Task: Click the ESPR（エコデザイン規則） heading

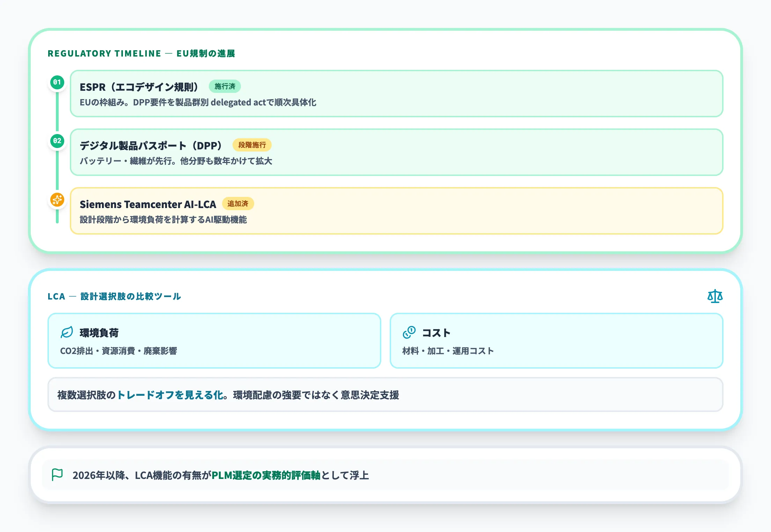Action: (x=139, y=87)
